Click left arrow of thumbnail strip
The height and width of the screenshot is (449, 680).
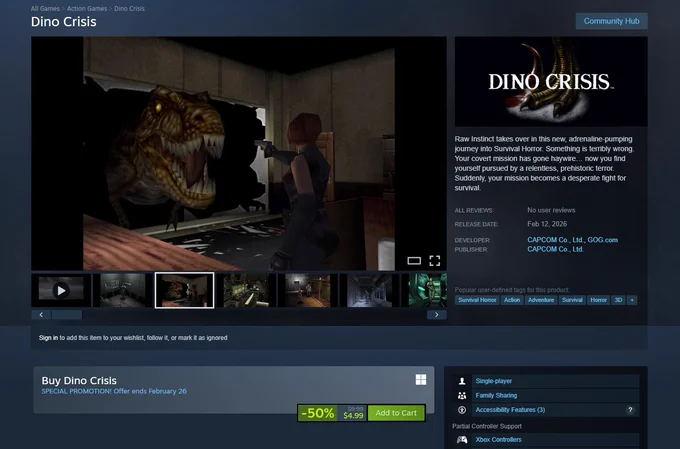pyautogui.click(x=41, y=315)
